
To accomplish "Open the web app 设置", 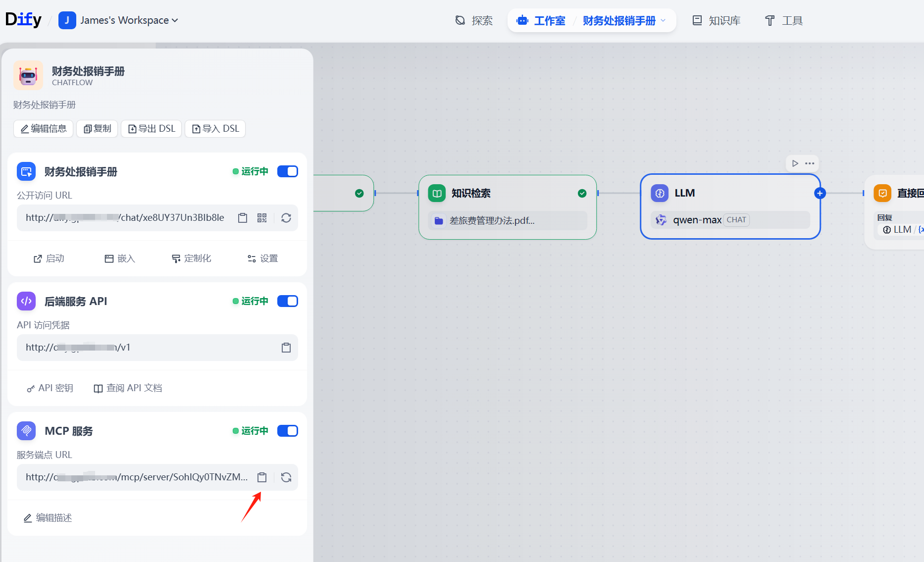I will tap(263, 258).
